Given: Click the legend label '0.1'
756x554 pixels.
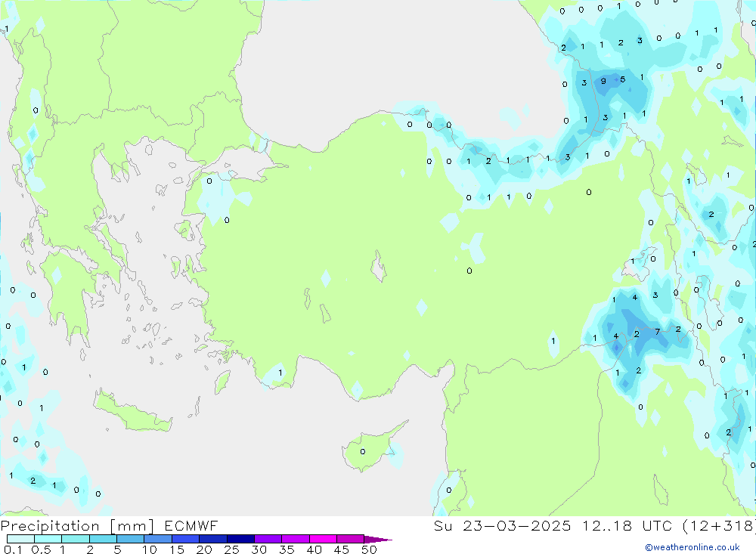Looking at the screenshot, I should 13,549.
